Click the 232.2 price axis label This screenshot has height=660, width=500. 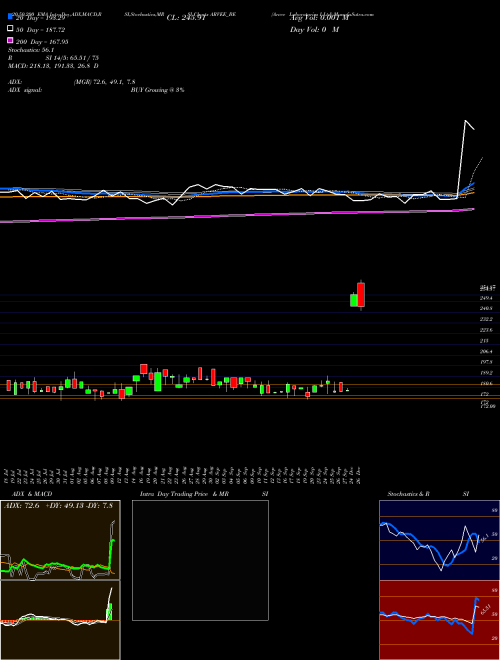click(x=487, y=319)
